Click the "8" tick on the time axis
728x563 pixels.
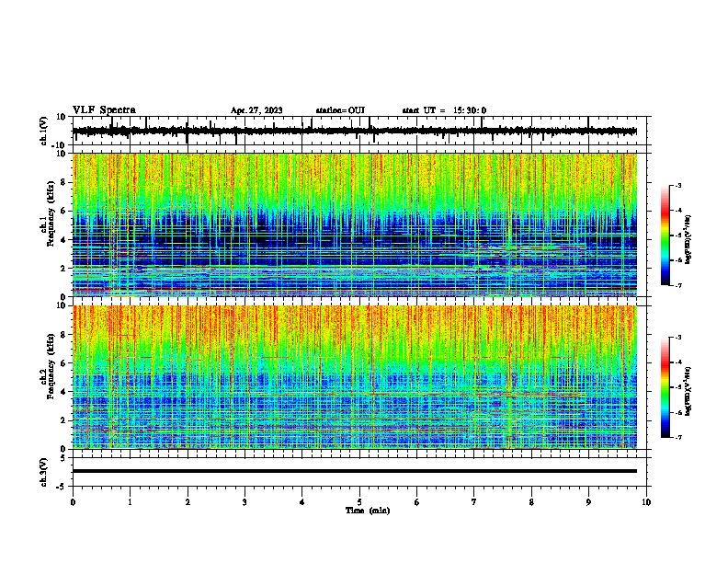[x=531, y=502]
